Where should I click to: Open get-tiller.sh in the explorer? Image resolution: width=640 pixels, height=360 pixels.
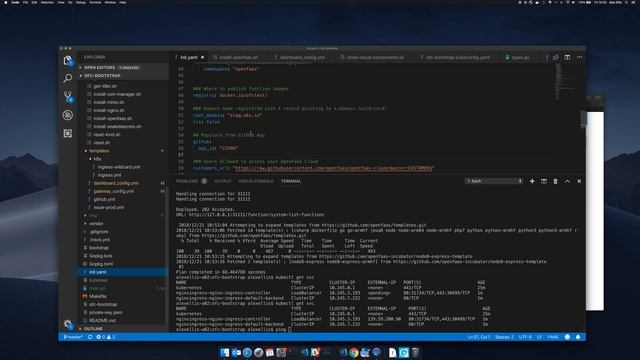click(105, 86)
